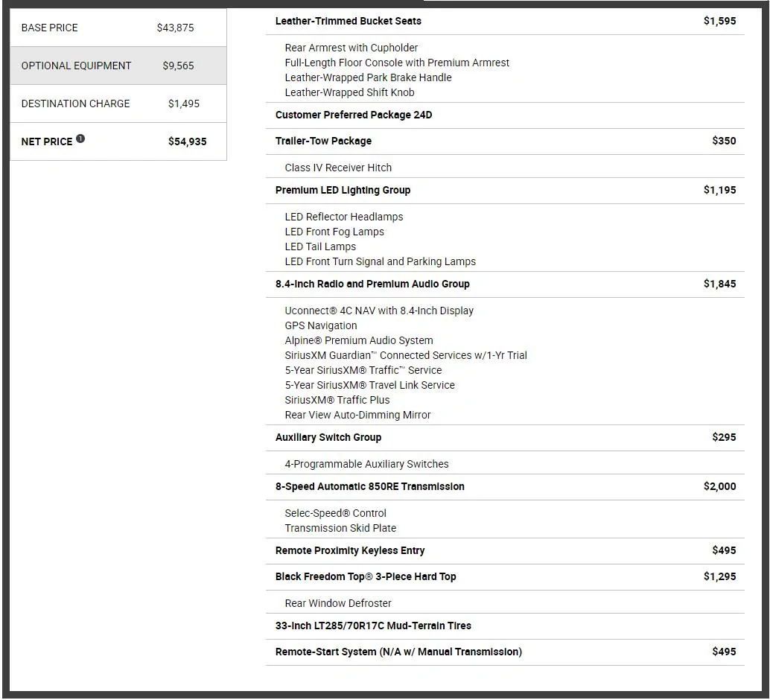Click 5-Year SiriusXM Traffic Service line
770x700 pixels.
pos(363,370)
